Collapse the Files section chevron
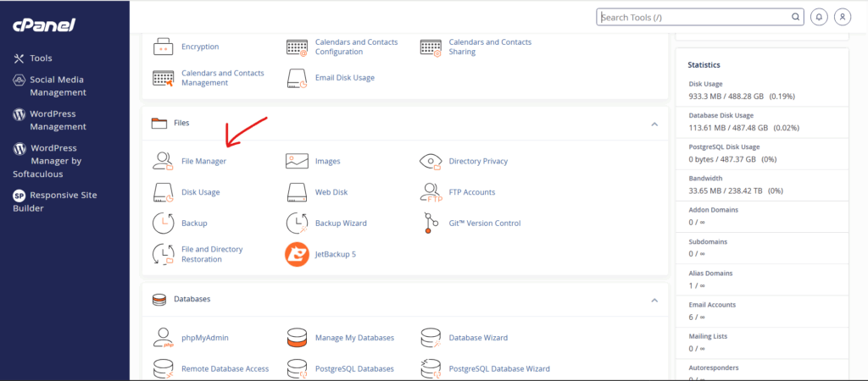 pyautogui.click(x=654, y=124)
